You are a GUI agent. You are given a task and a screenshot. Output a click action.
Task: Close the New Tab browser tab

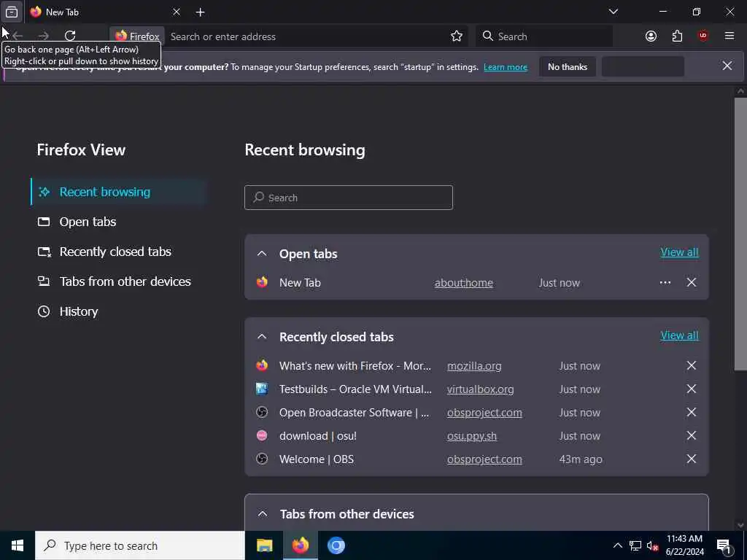click(x=177, y=12)
